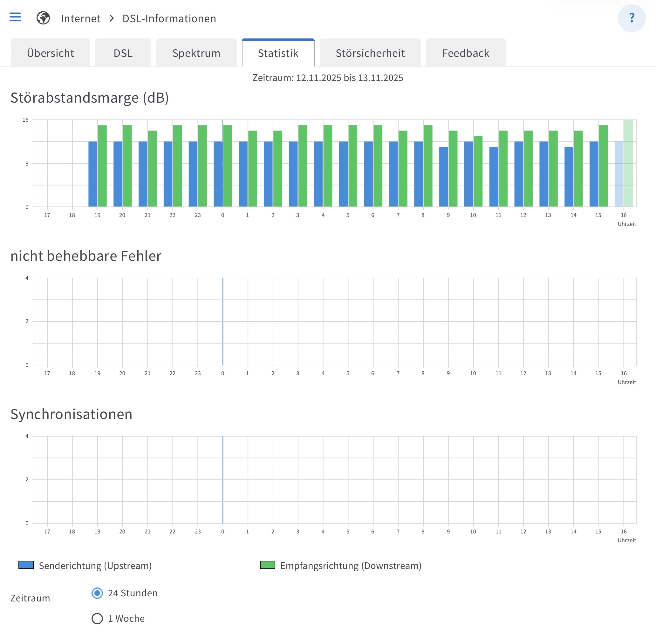Click the breadcrumb chevron arrow
The width and height of the screenshot is (656, 644).
pos(112,18)
